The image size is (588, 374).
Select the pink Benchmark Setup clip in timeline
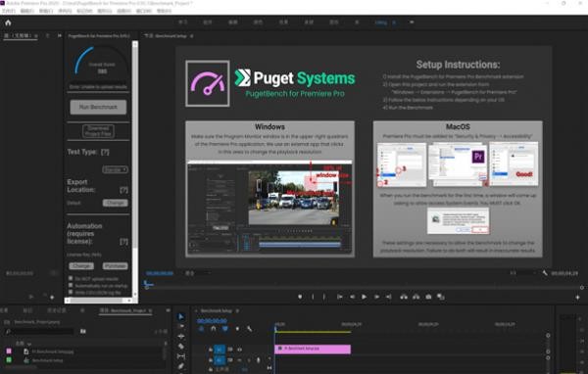(x=313, y=349)
